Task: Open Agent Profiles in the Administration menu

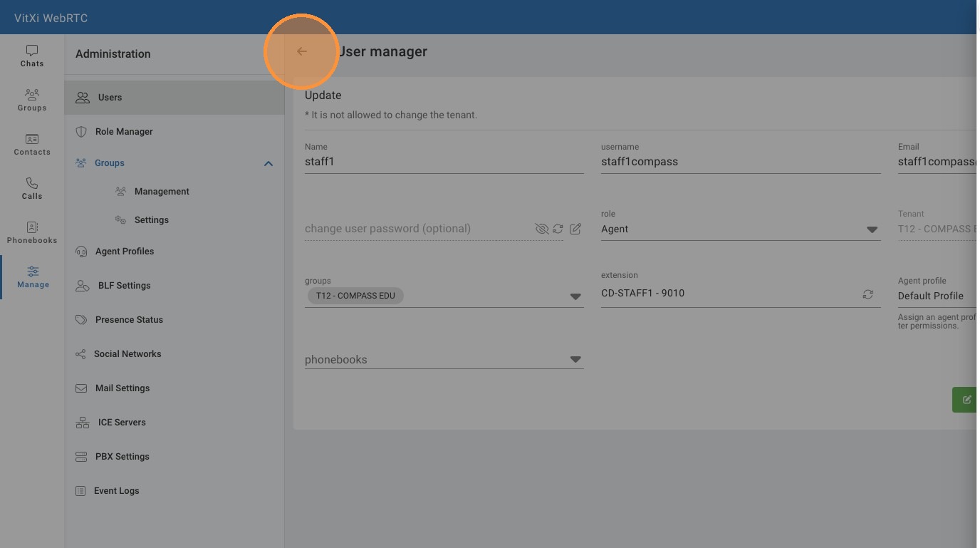Action: tap(125, 252)
